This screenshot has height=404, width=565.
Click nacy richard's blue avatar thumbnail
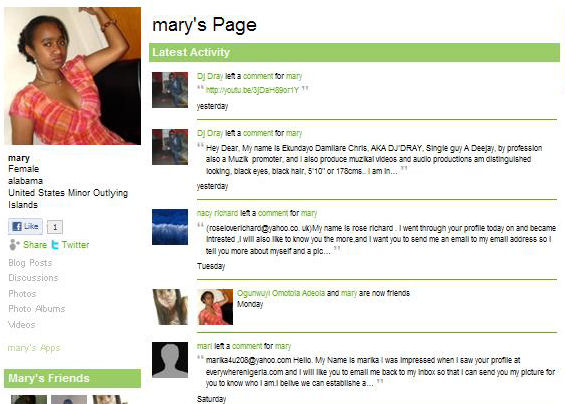pos(170,227)
